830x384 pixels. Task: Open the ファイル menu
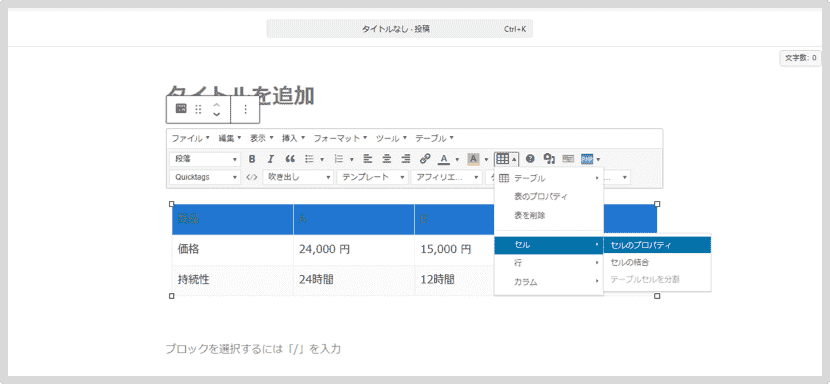click(191, 138)
